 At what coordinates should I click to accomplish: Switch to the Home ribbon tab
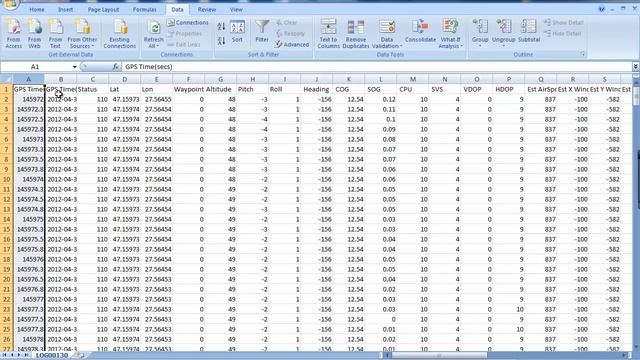pyautogui.click(x=37, y=9)
